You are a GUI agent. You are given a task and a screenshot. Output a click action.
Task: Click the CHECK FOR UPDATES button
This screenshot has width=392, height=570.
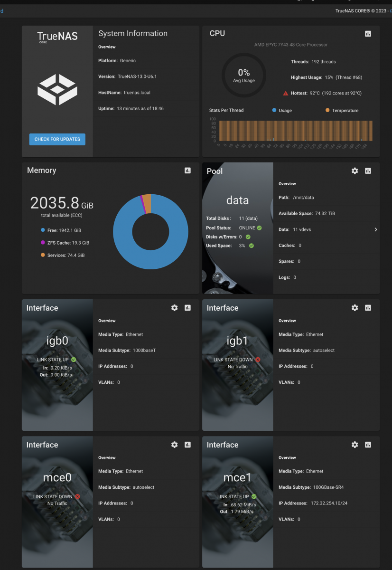[x=57, y=139]
